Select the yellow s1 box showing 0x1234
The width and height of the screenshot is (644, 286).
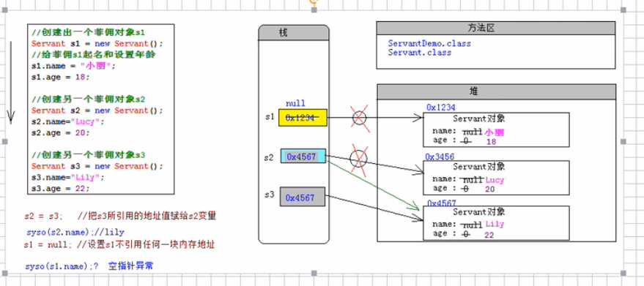tap(303, 117)
